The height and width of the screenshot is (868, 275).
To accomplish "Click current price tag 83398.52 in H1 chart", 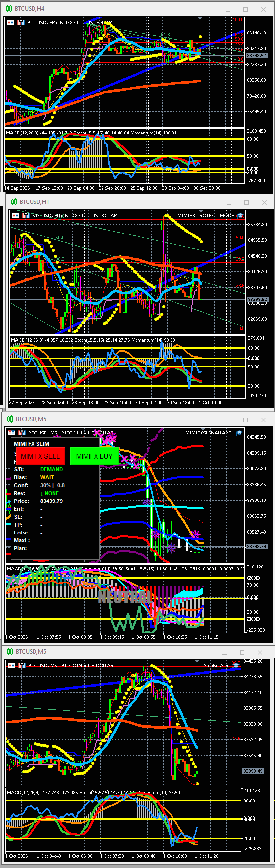I will pyautogui.click(x=257, y=299).
